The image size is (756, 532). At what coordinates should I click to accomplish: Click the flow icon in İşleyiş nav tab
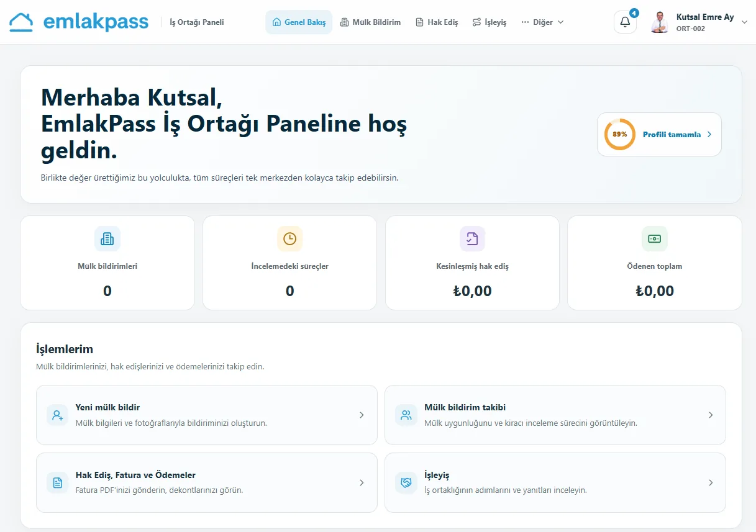point(476,22)
